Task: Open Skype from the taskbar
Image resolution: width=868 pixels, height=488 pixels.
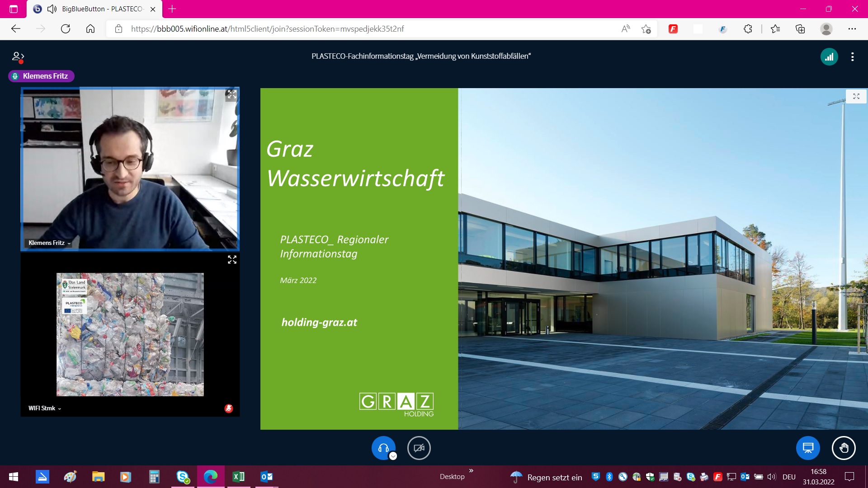Action: click(x=183, y=477)
